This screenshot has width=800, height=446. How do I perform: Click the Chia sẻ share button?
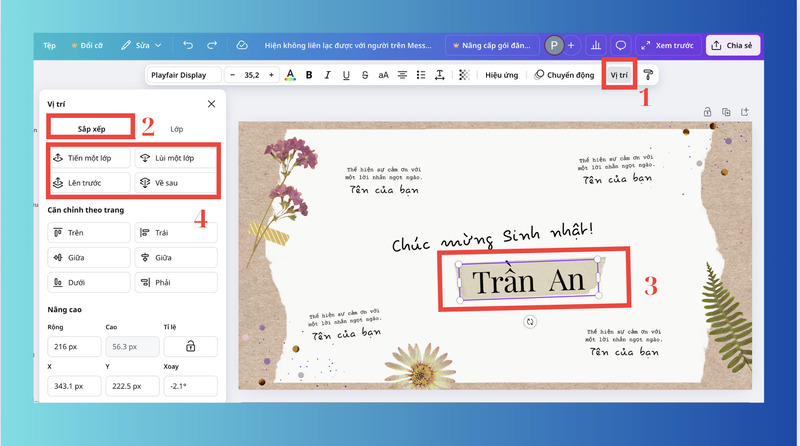(734, 45)
